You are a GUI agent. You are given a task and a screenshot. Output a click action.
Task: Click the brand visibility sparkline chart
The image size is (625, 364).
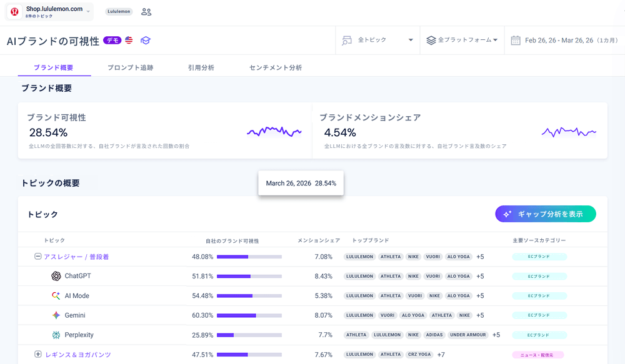pyautogui.click(x=274, y=131)
